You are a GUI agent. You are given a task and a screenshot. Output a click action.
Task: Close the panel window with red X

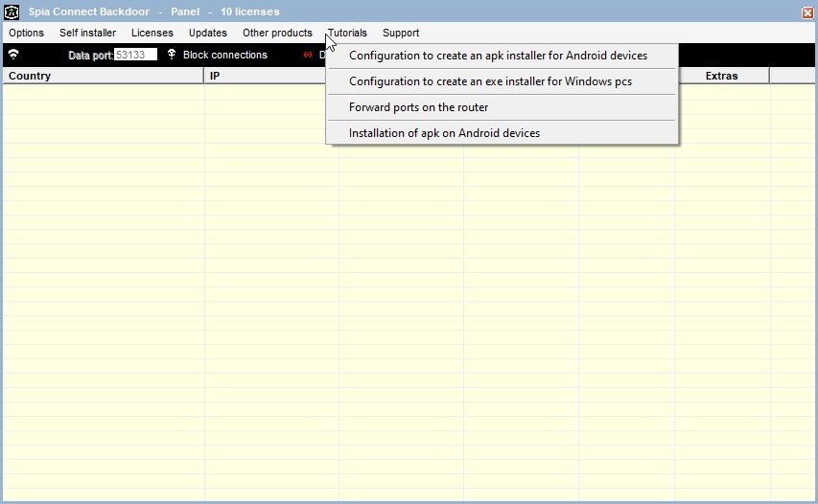[x=807, y=12]
